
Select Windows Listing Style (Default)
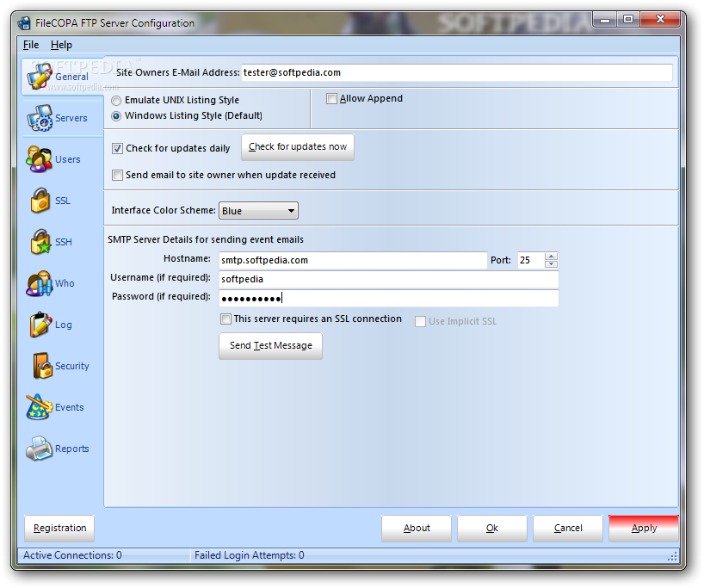[x=116, y=116]
